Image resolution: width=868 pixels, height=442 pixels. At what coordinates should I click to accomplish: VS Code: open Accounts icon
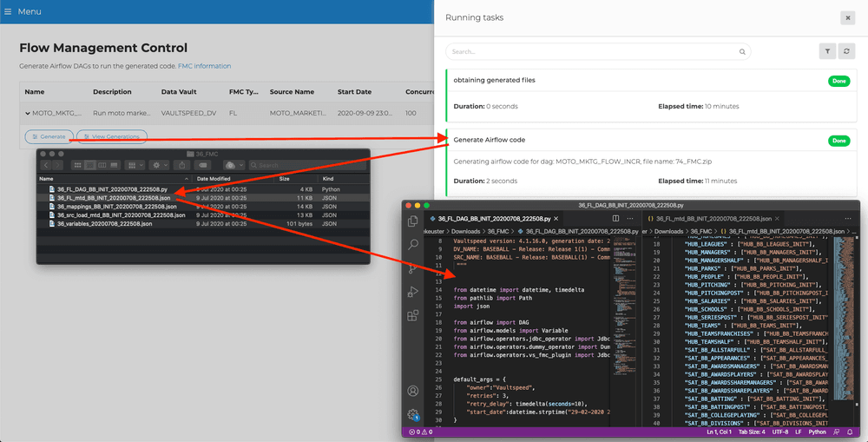412,391
